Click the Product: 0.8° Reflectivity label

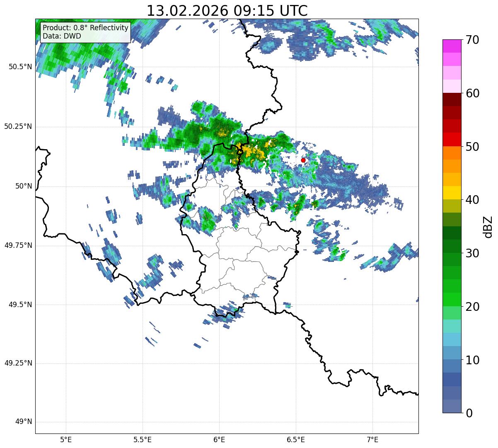pyautogui.click(x=86, y=28)
